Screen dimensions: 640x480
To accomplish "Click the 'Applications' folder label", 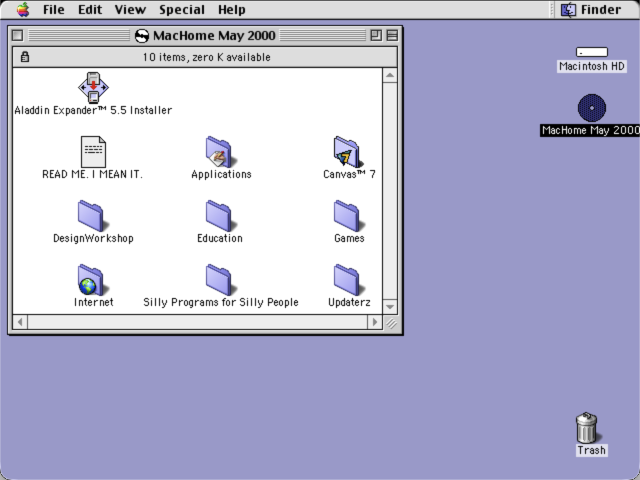I will (x=221, y=174).
